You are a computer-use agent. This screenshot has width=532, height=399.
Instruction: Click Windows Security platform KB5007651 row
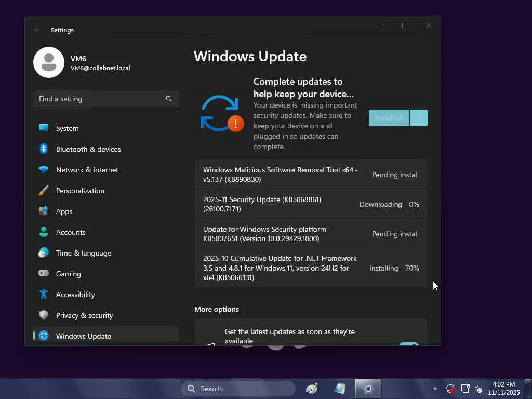[311, 234]
